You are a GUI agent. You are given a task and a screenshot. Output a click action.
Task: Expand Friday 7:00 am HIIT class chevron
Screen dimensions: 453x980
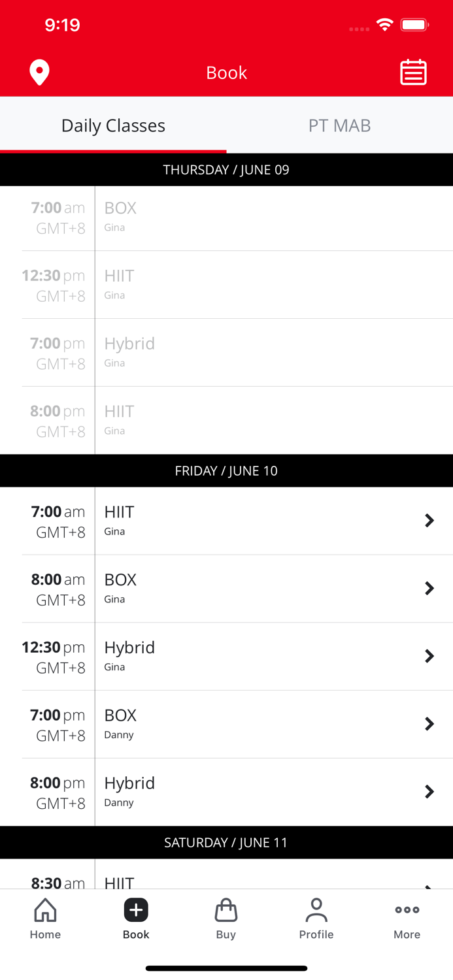tap(429, 521)
